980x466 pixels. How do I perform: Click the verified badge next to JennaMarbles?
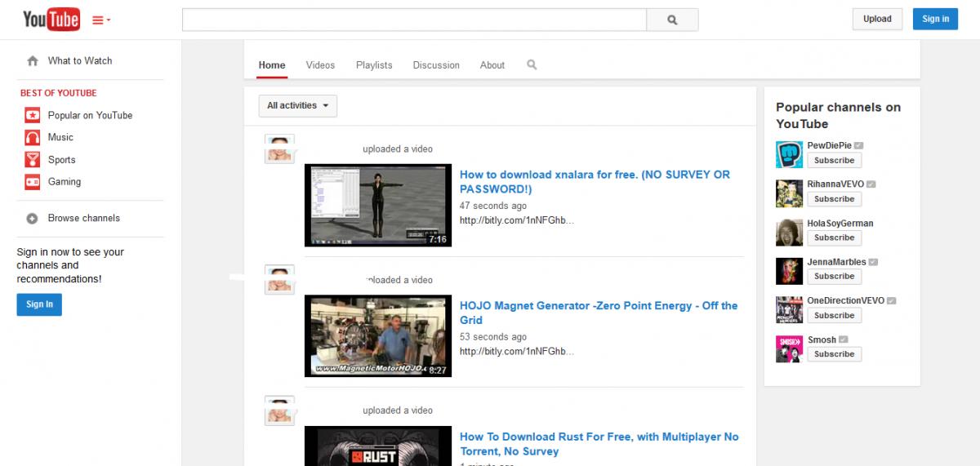click(874, 262)
